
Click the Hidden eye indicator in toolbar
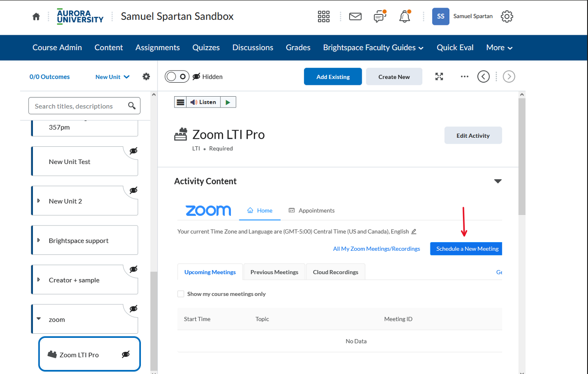[208, 77]
